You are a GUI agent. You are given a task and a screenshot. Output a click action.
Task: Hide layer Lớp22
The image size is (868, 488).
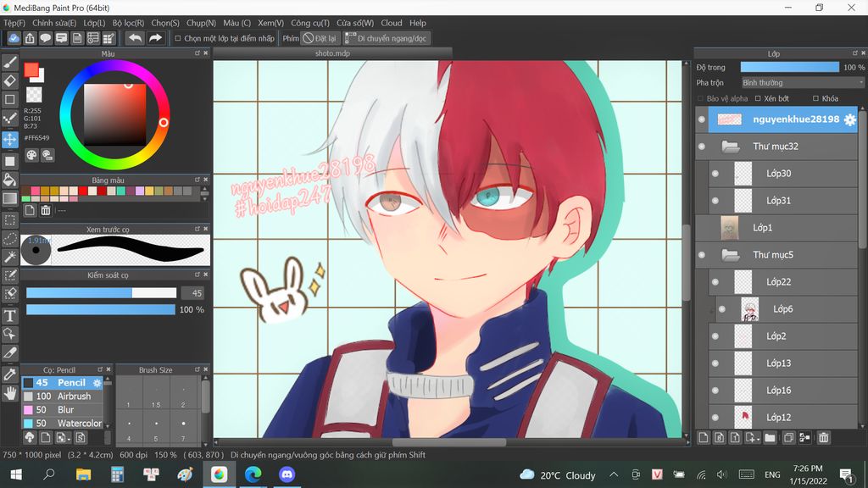pyautogui.click(x=715, y=282)
